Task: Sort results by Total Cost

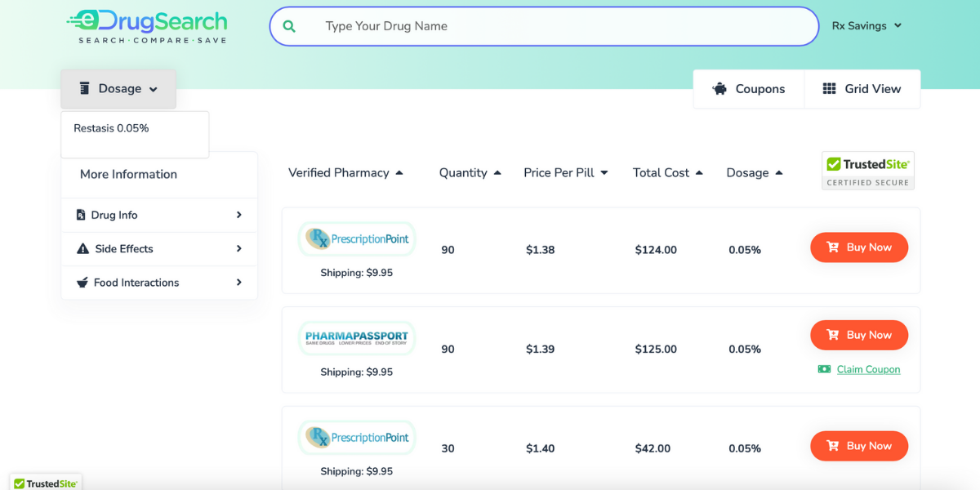Action: point(667,173)
